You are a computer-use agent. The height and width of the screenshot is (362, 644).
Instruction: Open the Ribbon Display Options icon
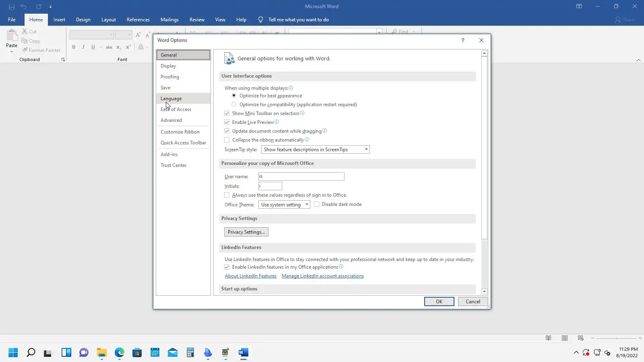(579, 6)
